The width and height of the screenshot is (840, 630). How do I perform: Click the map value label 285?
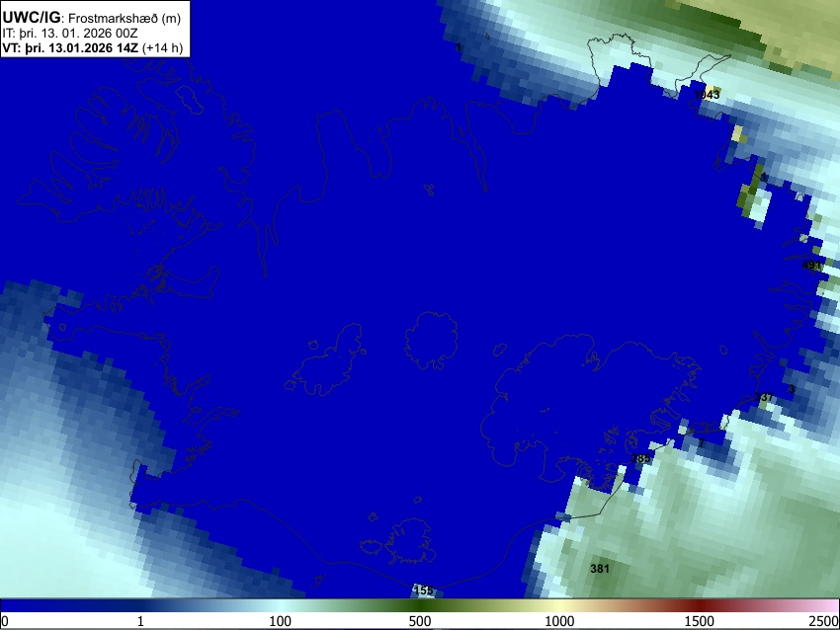640,458
